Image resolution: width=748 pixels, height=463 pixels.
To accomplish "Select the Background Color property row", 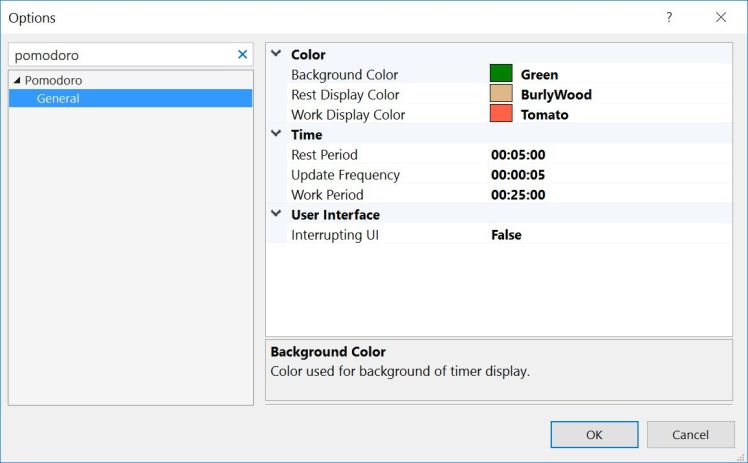I will click(x=344, y=75).
